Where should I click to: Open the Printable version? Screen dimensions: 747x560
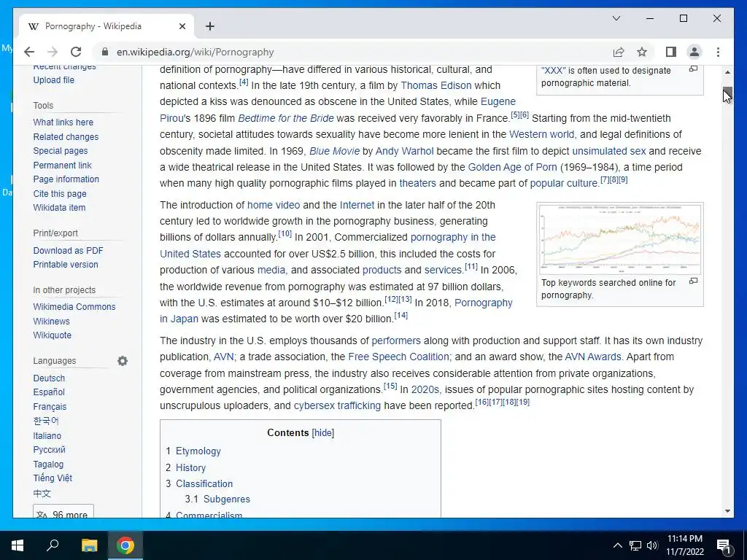[66, 264]
